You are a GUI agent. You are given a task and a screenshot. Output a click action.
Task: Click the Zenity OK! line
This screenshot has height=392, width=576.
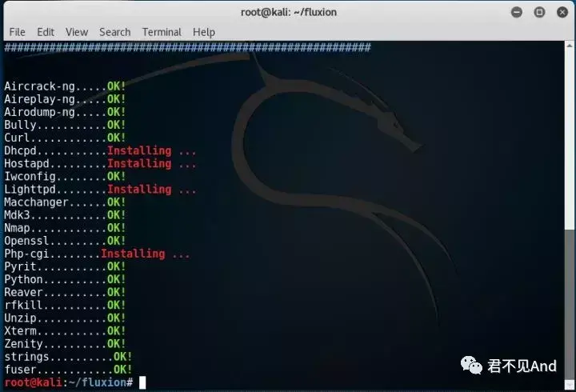click(x=65, y=343)
